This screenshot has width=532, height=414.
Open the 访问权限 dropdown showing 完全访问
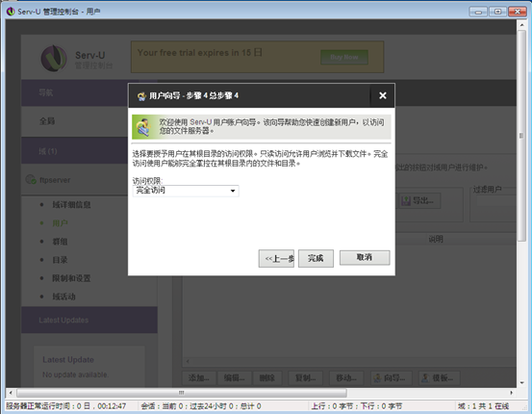tap(186, 191)
